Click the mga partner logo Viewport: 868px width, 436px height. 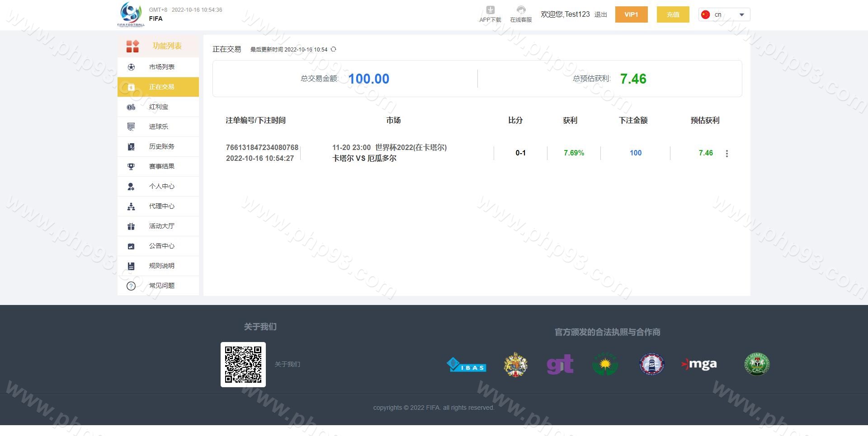699,364
